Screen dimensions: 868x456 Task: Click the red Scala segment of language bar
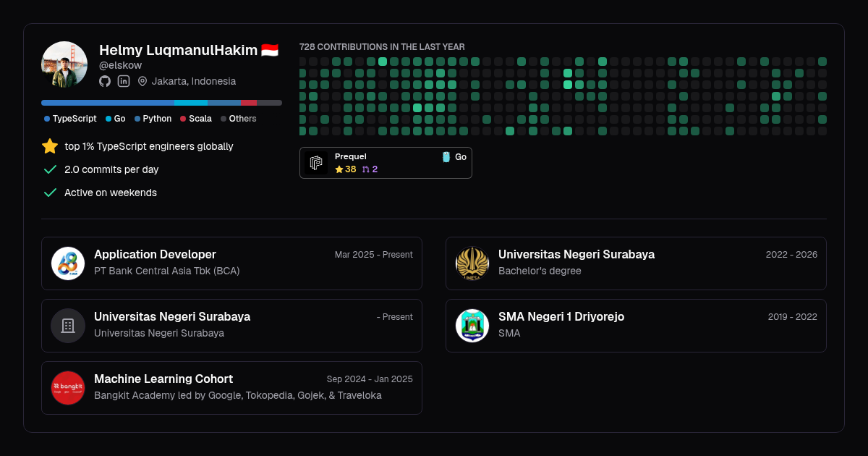point(249,103)
